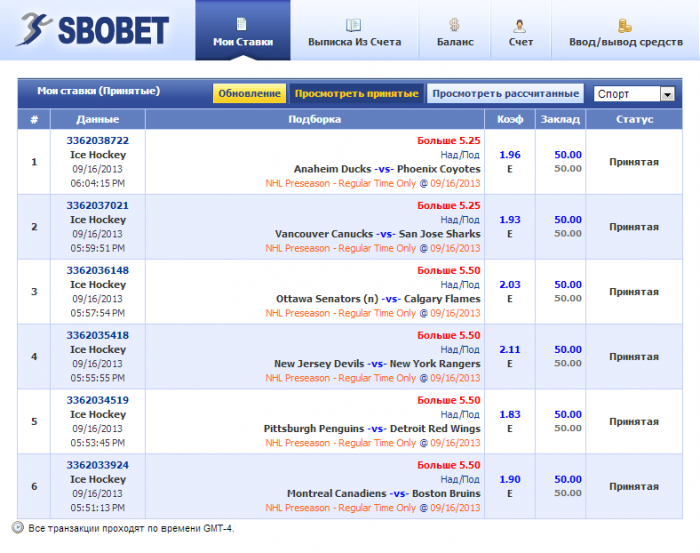Click timestamp 05:51:13 PM
This screenshot has height=553, width=700.
[x=98, y=508]
